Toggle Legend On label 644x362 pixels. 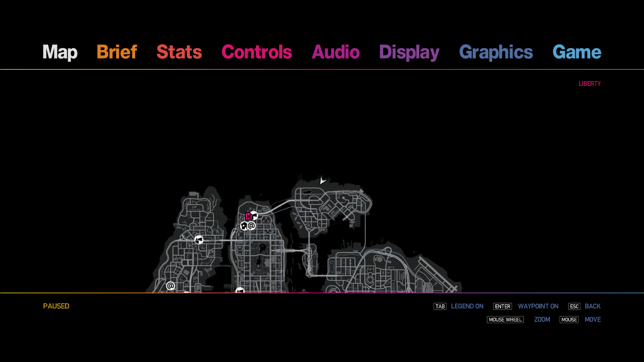click(467, 306)
